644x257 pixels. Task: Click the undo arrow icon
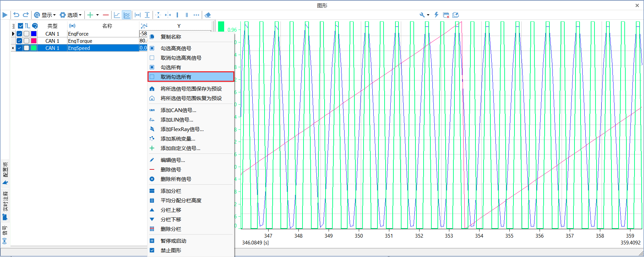16,15
